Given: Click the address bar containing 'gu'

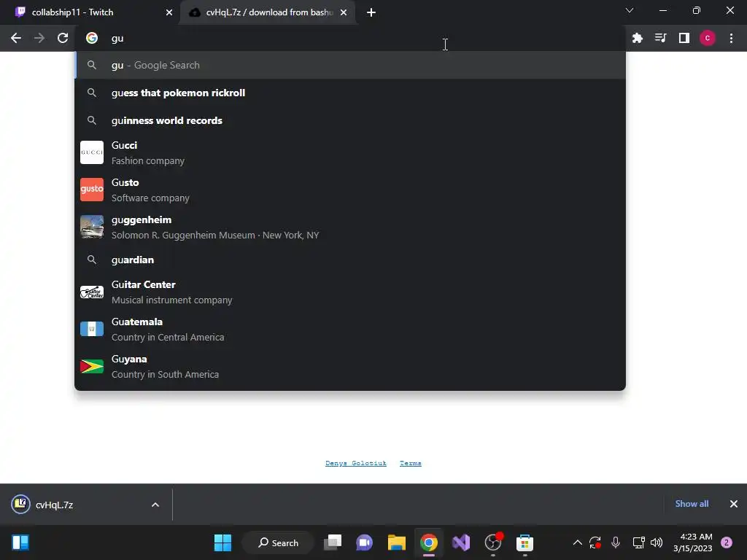Looking at the screenshot, I should pyautogui.click(x=350, y=38).
